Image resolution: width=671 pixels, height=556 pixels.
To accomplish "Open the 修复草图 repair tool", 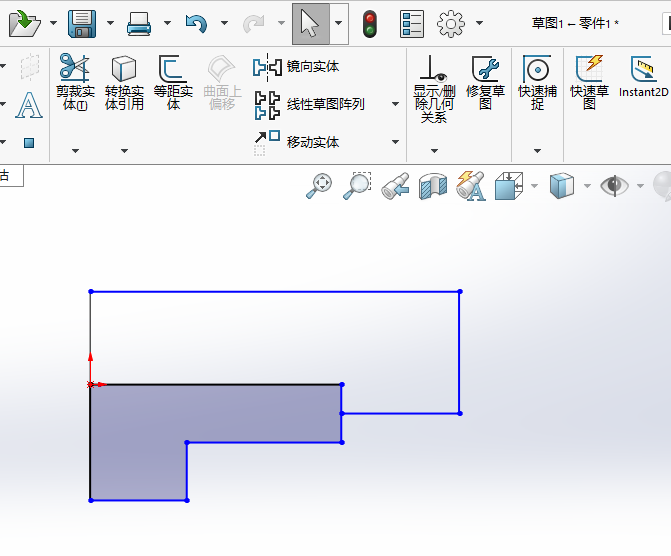I will (485, 82).
